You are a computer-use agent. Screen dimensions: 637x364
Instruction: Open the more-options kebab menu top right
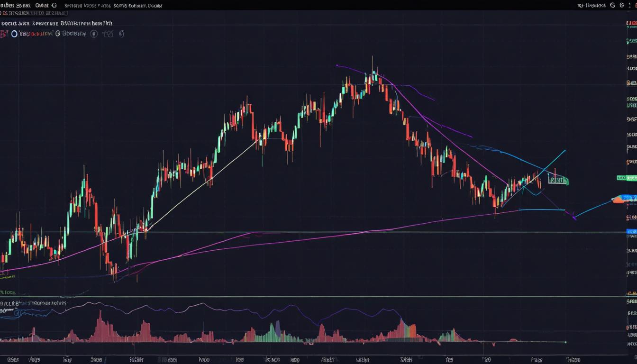click(x=630, y=5)
